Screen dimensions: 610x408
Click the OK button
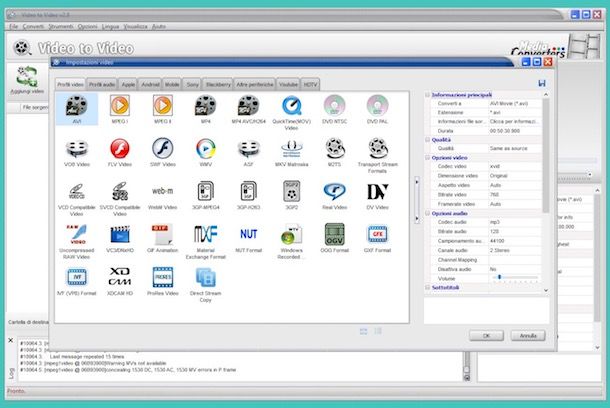(x=486, y=335)
